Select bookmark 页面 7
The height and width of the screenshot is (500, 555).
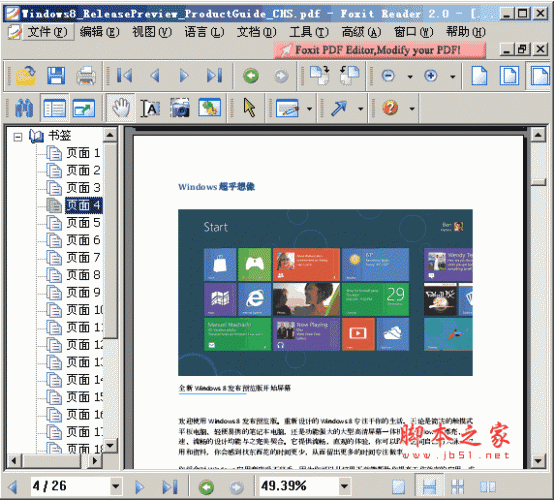click(83, 258)
